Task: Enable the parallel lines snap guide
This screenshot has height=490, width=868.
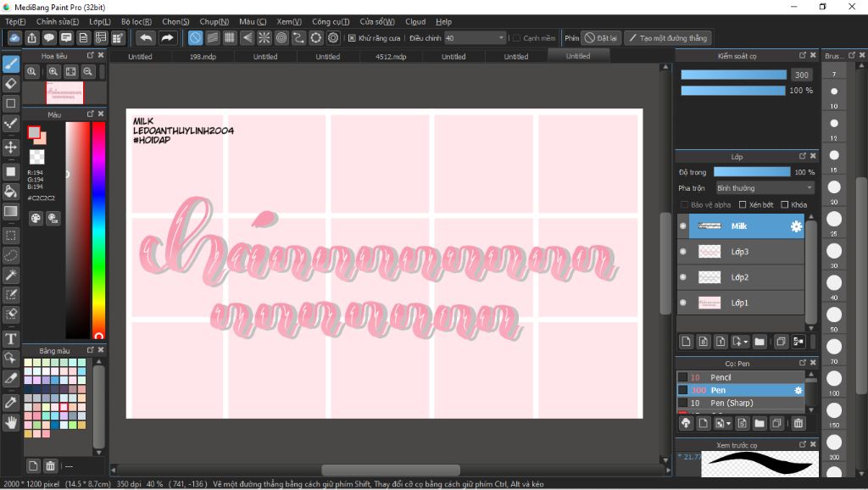Action: pyautogui.click(x=213, y=38)
